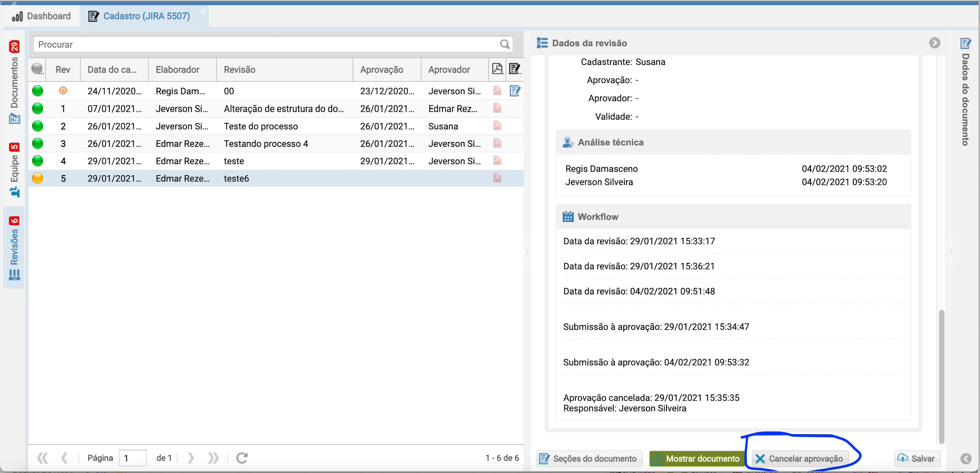
Task: Select row 'Testando processo 4'
Action: click(x=276, y=144)
